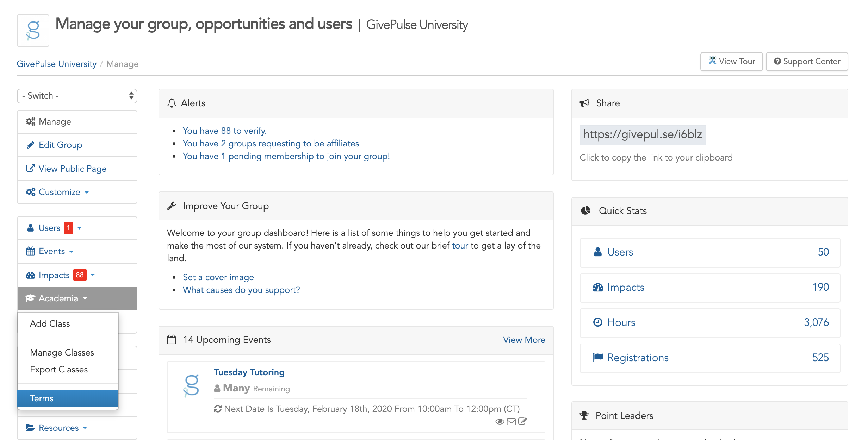Open the pending membership alert link
The image size is (868, 440).
click(286, 156)
